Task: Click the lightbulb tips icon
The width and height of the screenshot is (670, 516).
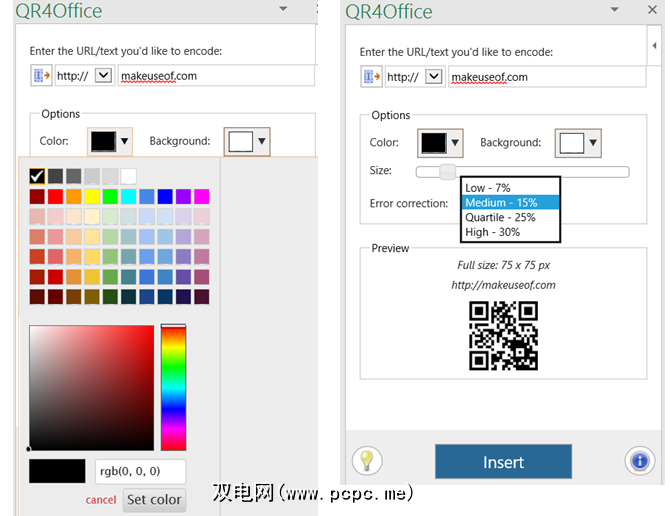Action: pyautogui.click(x=367, y=461)
